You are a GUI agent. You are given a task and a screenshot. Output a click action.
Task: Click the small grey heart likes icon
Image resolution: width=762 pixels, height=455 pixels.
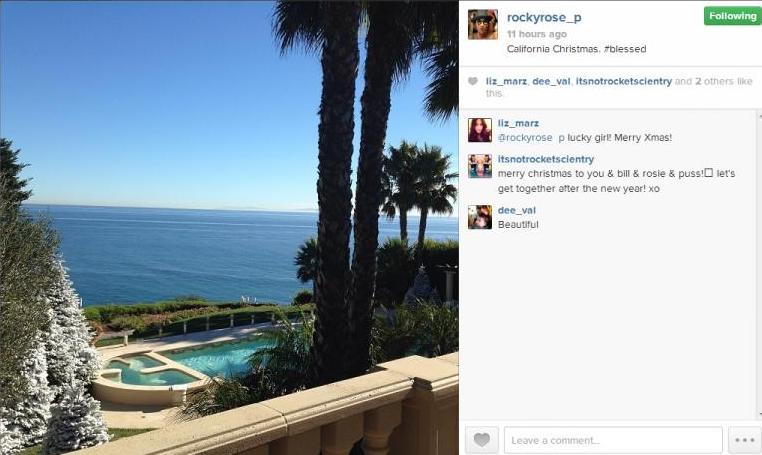point(473,81)
